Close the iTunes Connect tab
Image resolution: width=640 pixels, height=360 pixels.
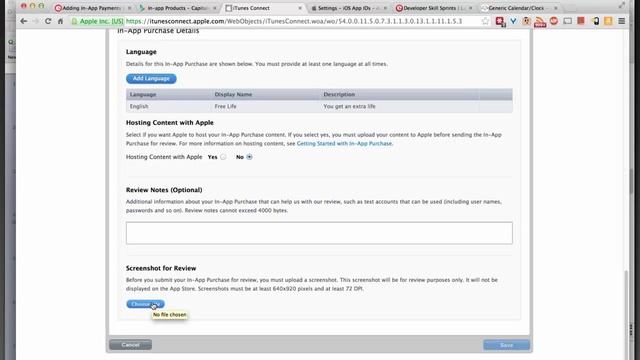(x=300, y=8)
